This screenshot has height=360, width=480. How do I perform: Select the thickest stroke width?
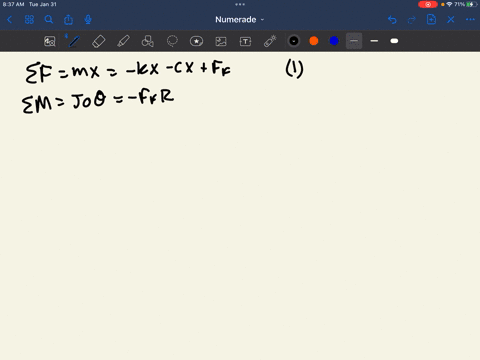click(x=394, y=41)
